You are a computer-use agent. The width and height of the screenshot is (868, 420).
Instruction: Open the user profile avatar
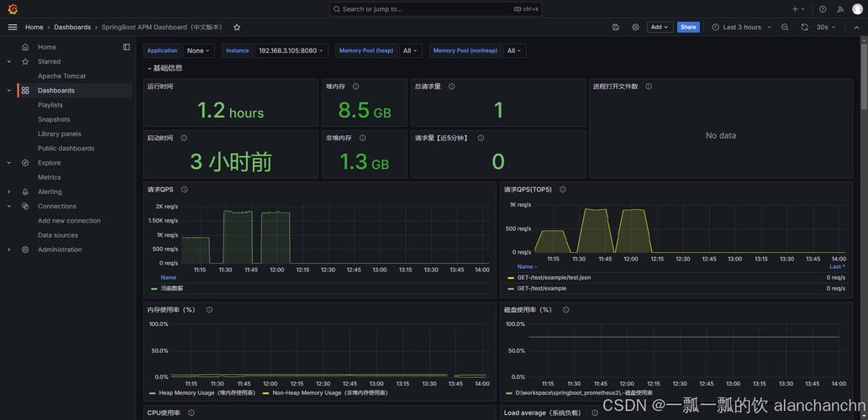(857, 9)
